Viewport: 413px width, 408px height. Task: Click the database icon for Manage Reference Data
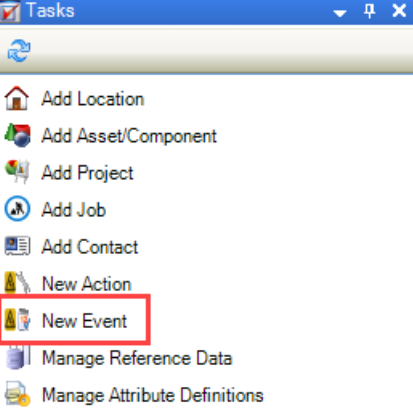click(x=18, y=357)
